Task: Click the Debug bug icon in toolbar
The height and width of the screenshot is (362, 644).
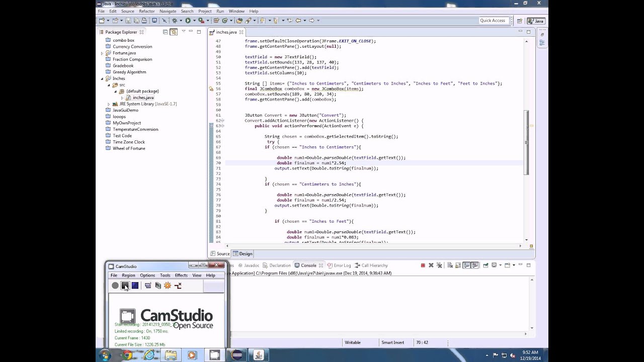Action: pos(175,21)
